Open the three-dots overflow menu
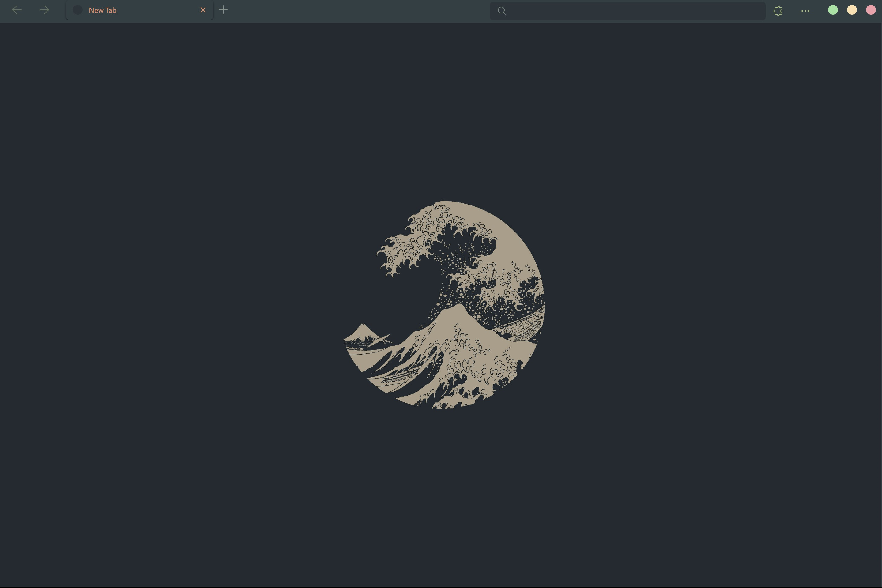The image size is (882, 588). pos(805,11)
